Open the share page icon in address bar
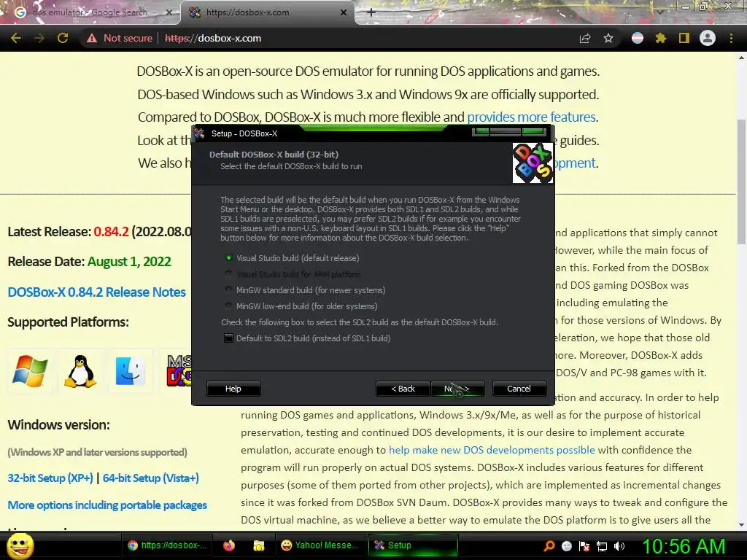 point(584,38)
